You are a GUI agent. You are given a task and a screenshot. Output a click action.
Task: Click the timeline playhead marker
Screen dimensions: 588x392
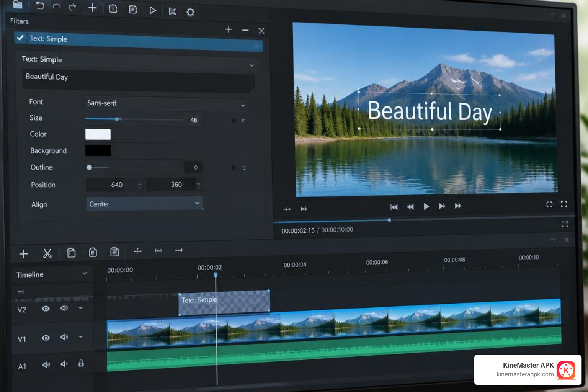click(216, 275)
